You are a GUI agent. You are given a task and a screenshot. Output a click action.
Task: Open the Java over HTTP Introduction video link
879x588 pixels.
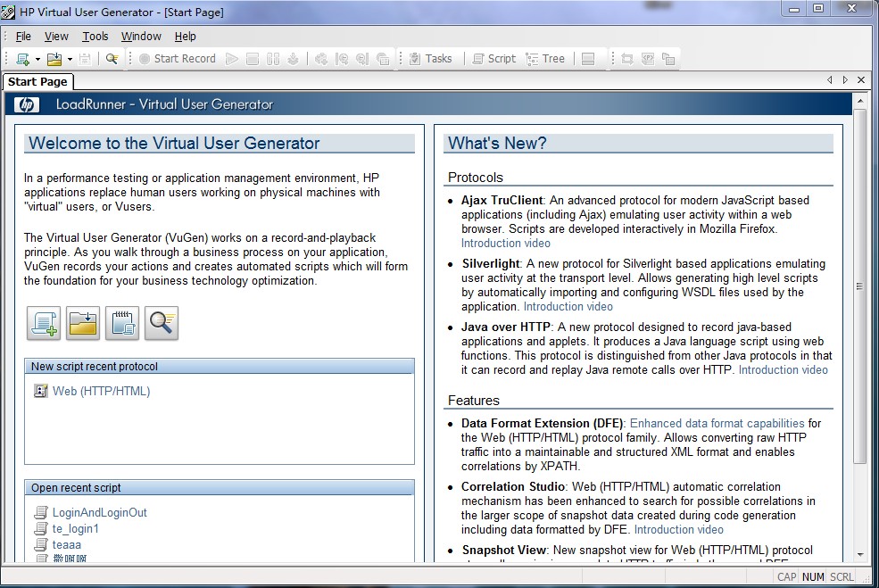click(x=784, y=370)
